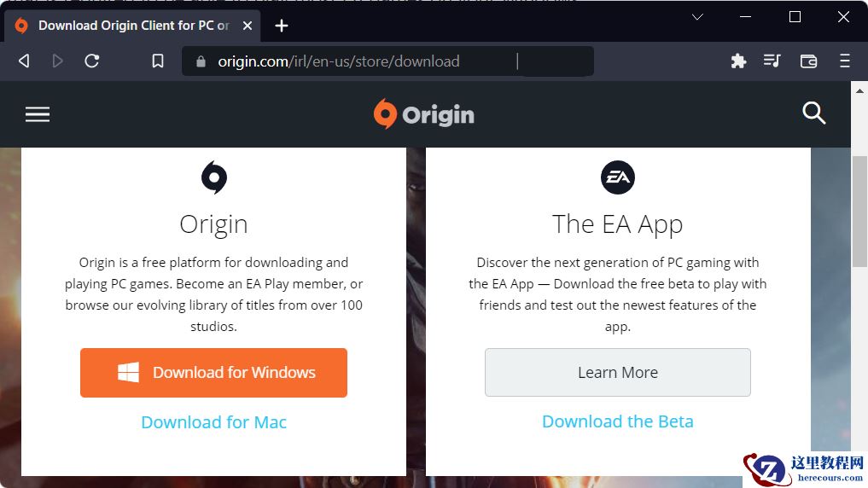Click the browser forward arrow

coord(57,61)
